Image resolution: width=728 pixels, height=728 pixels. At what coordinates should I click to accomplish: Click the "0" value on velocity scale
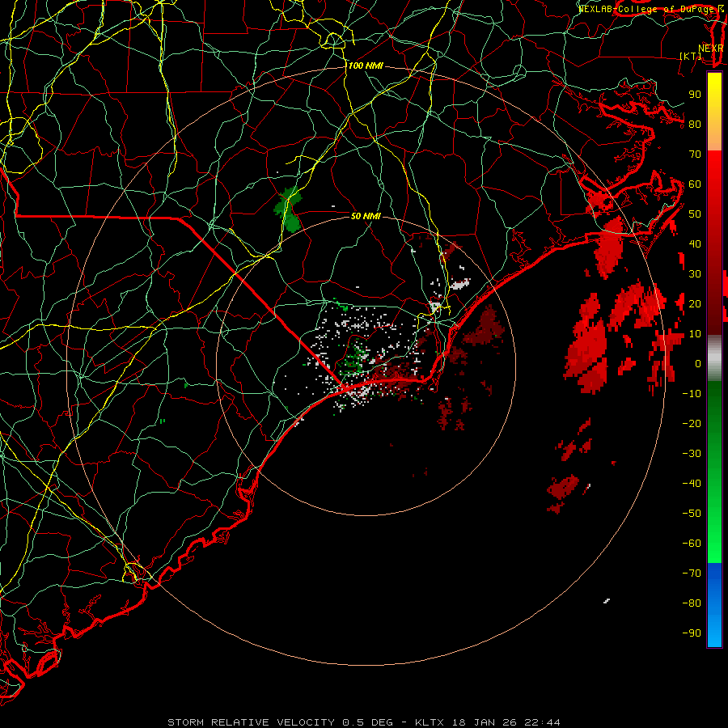pyautogui.click(x=698, y=364)
